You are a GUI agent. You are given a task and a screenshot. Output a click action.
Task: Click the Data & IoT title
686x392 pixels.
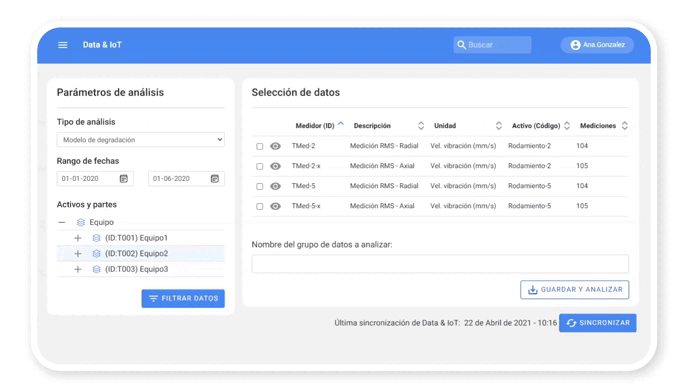pos(102,45)
